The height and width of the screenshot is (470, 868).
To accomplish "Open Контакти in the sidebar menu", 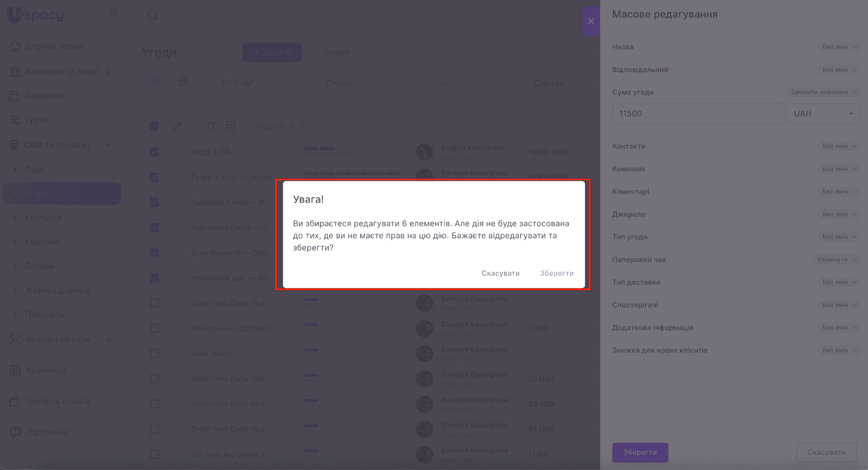I will point(43,218).
